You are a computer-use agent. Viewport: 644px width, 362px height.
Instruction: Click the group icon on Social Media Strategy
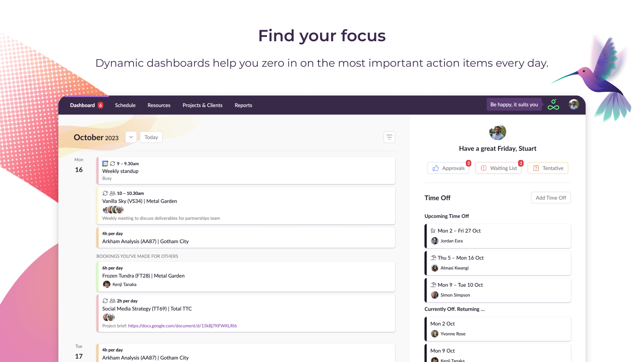[112, 301]
